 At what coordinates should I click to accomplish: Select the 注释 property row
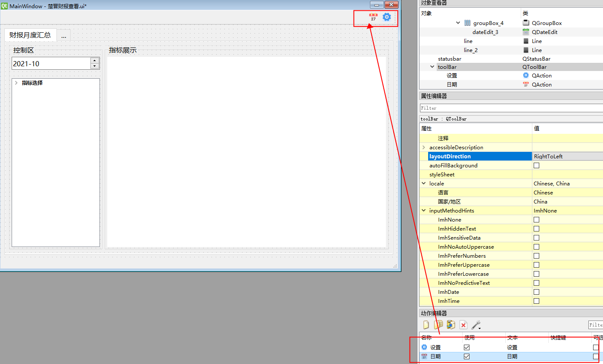pos(511,138)
